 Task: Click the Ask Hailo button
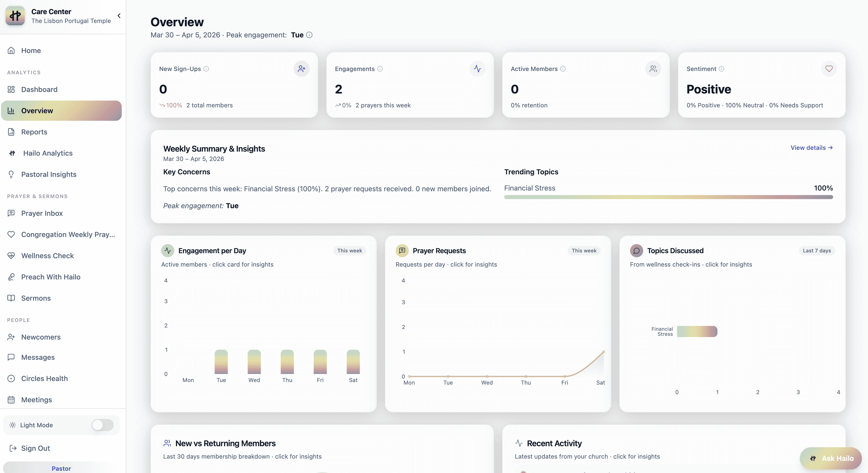831,458
